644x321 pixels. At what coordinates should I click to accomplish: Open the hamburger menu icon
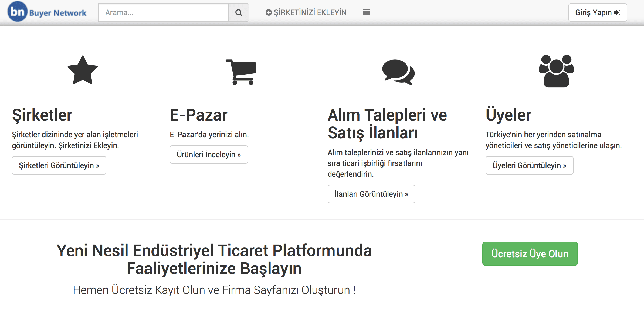(x=366, y=12)
